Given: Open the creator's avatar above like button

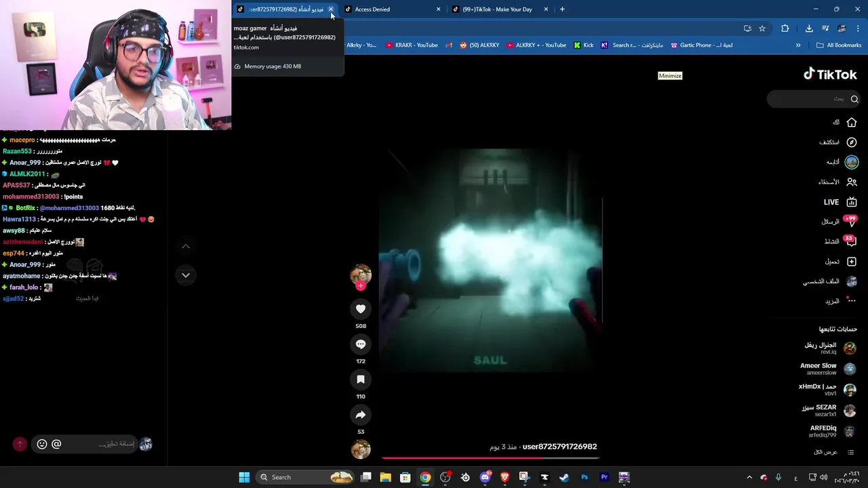Looking at the screenshot, I should [x=361, y=274].
